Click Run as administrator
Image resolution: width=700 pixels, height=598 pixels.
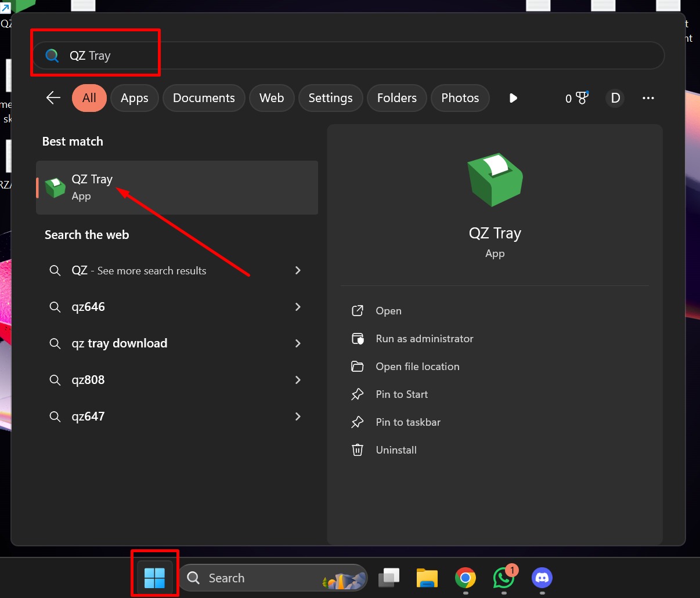point(424,339)
